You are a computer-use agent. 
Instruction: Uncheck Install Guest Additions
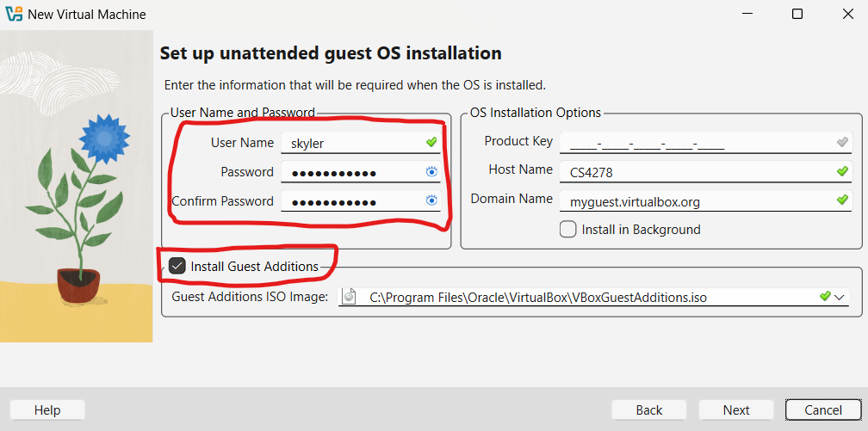click(x=177, y=266)
